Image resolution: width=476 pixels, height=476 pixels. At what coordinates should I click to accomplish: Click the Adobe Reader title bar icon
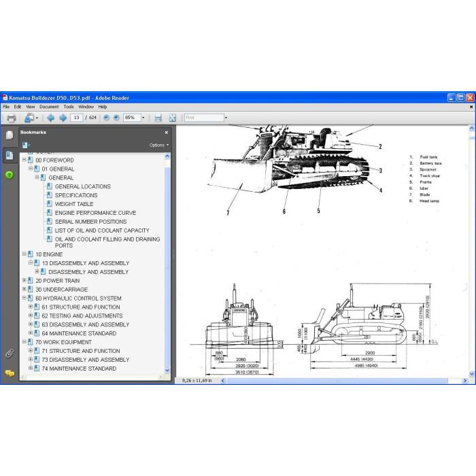click(5, 98)
